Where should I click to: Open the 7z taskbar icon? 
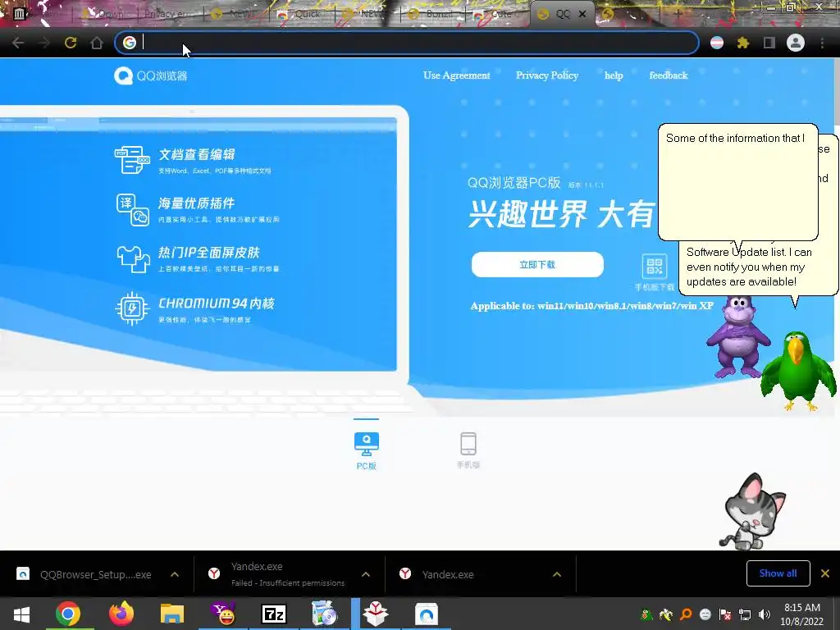click(x=274, y=614)
